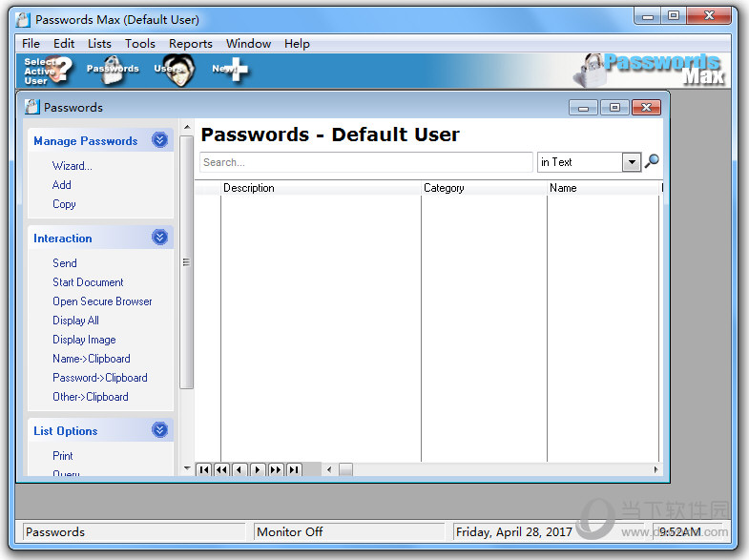Click the Copy link

click(x=64, y=204)
